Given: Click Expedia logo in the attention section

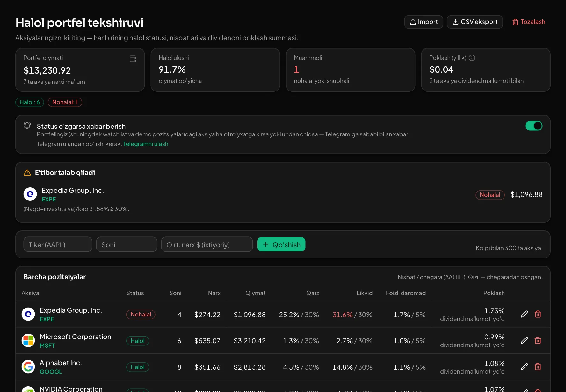Looking at the screenshot, I should 30,194.
